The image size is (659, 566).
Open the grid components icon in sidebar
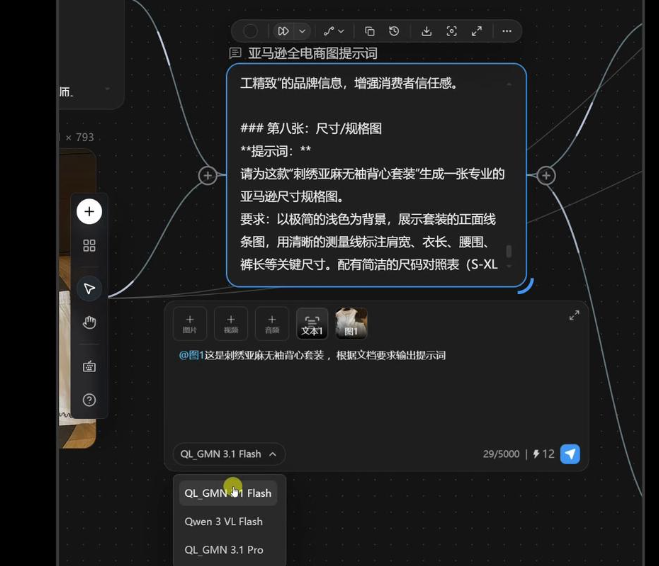89,245
